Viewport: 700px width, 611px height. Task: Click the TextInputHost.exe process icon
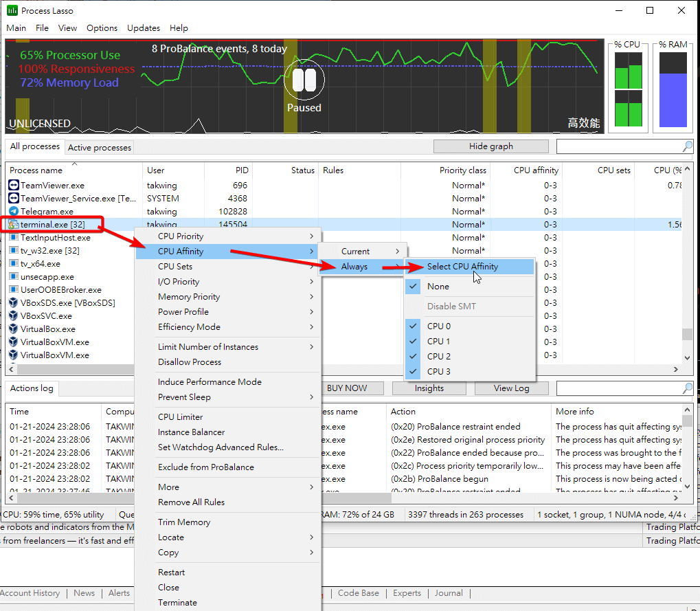point(13,238)
